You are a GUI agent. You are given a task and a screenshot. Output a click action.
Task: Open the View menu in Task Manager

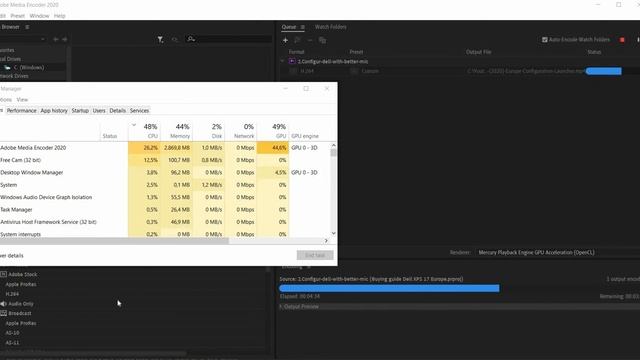tap(22, 100)
